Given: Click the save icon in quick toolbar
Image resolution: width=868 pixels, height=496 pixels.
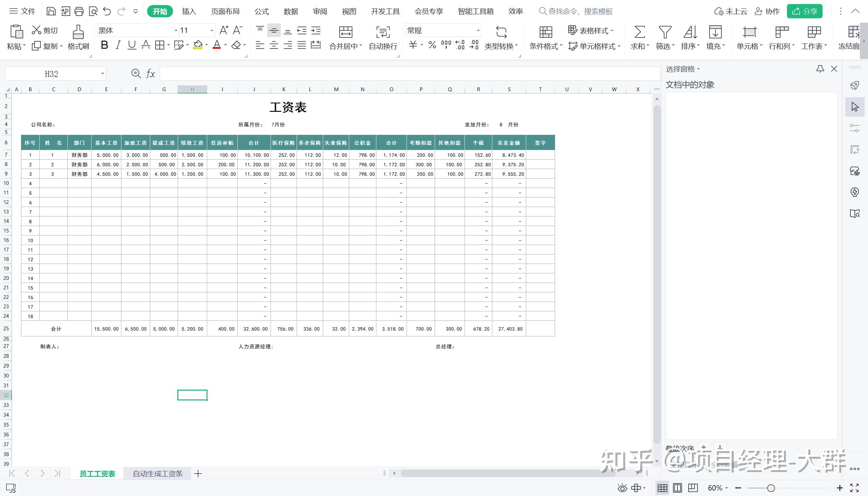Looking at the screenshot, I should pos(51,11).
